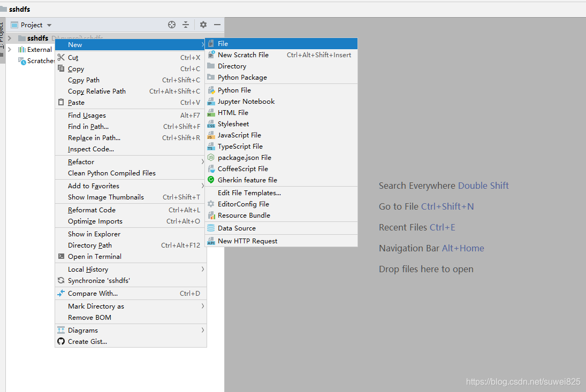586x392 pixels.
Task: Open the Local History submenu arrow
Action: [x=203, y=269]
